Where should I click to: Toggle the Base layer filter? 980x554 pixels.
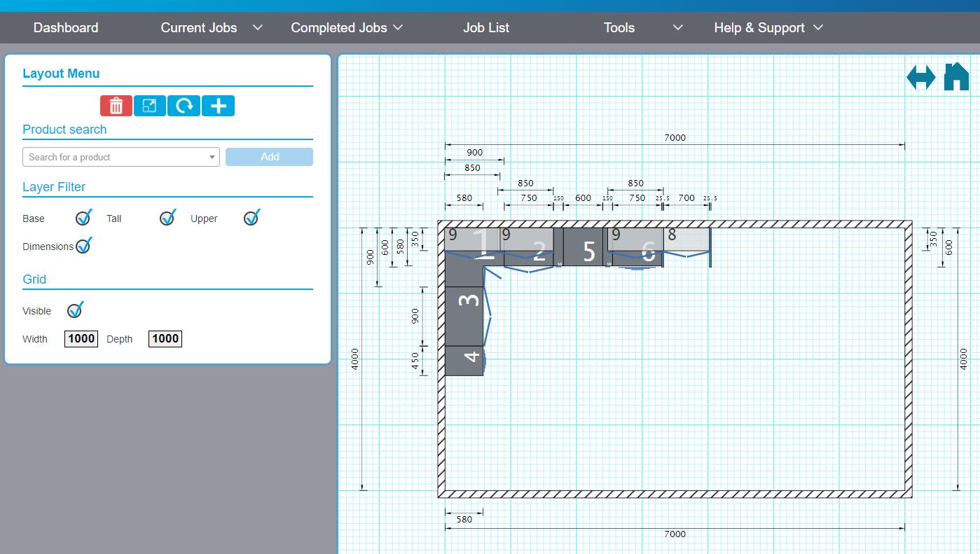83,218
